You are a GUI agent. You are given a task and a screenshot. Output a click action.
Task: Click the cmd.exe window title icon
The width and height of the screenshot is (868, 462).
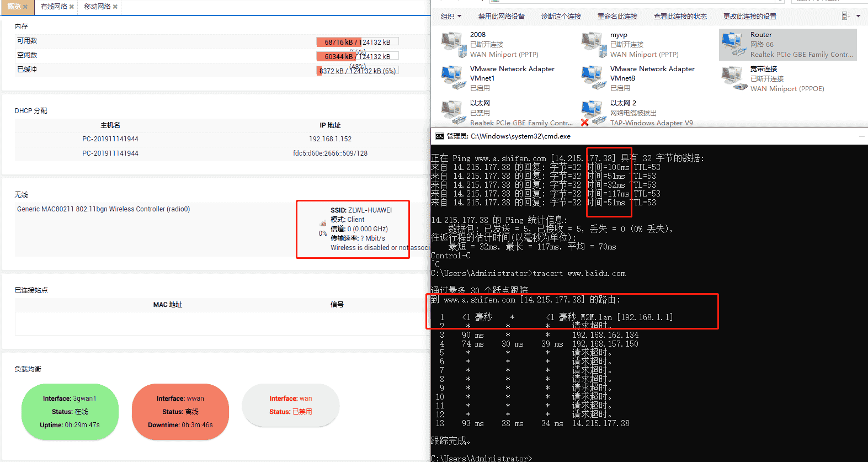pos(439,136)
